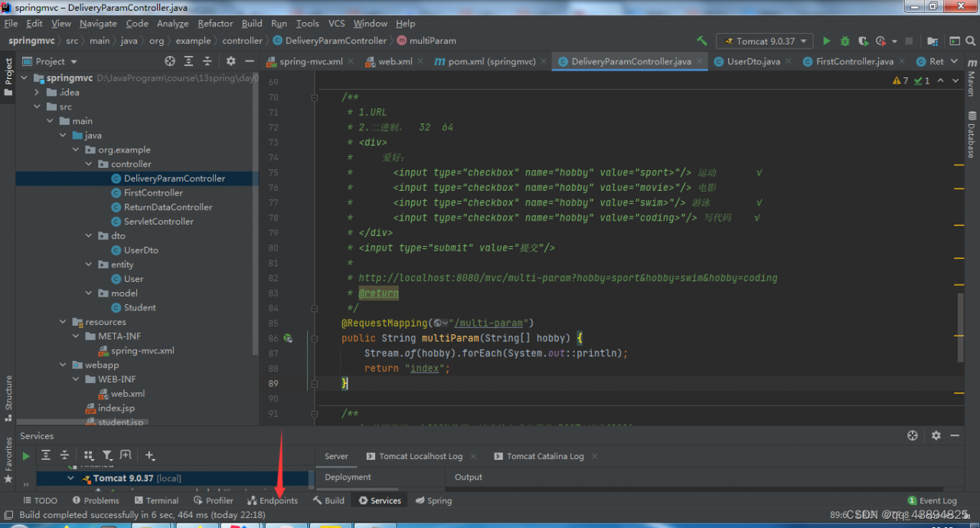
Task: Click the settings gear in Project panel
Action: pyautogui.click(x=231, y=61)
